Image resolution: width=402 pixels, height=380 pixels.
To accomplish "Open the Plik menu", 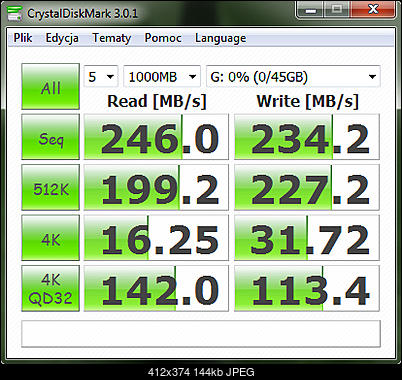I will click(x=23, y=38).
